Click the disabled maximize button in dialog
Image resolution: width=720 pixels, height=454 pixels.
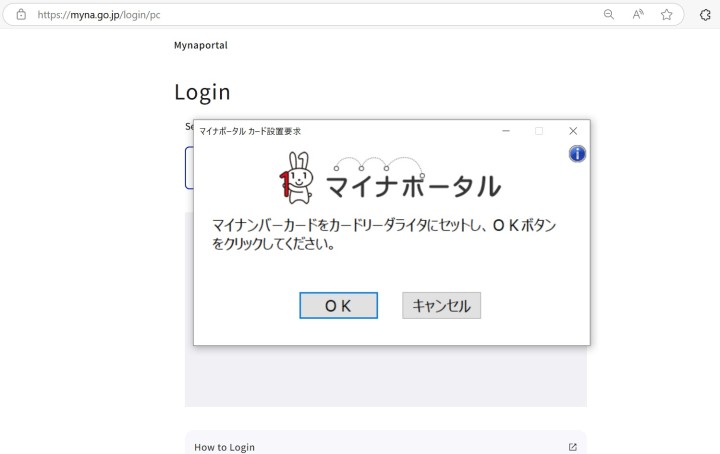click(539, 131)
